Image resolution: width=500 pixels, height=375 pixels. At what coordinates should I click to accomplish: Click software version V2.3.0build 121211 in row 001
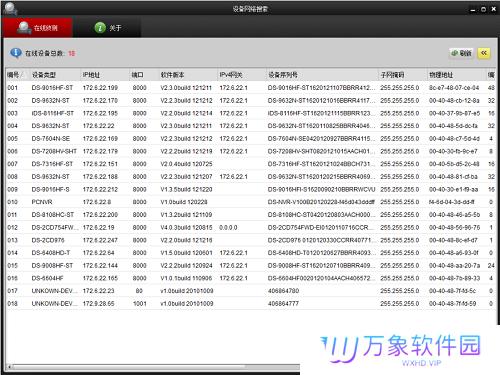186,88
